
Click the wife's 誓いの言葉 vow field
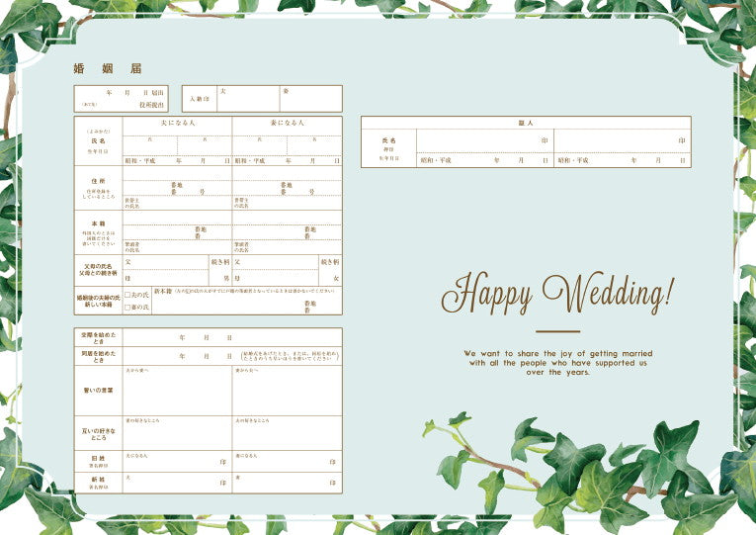[288, 393]
